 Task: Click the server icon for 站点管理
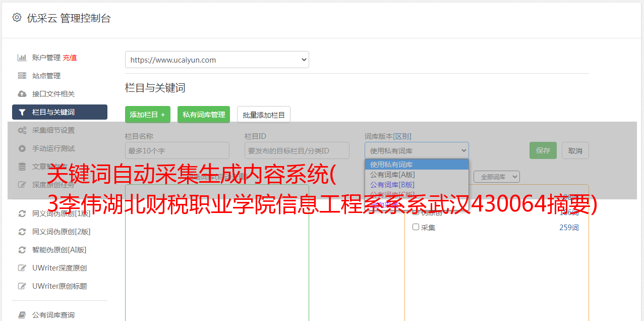click(x=22, y=76)
